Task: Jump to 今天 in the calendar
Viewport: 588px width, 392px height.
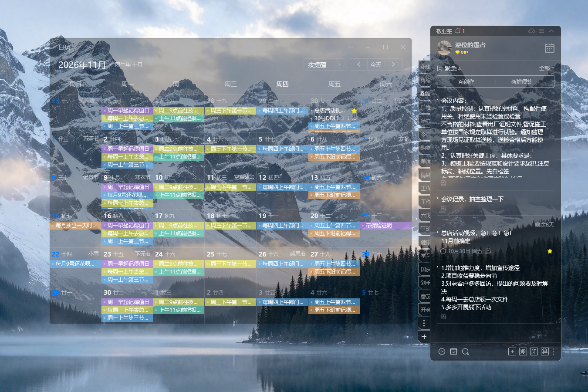Action: tap(376, 64)
